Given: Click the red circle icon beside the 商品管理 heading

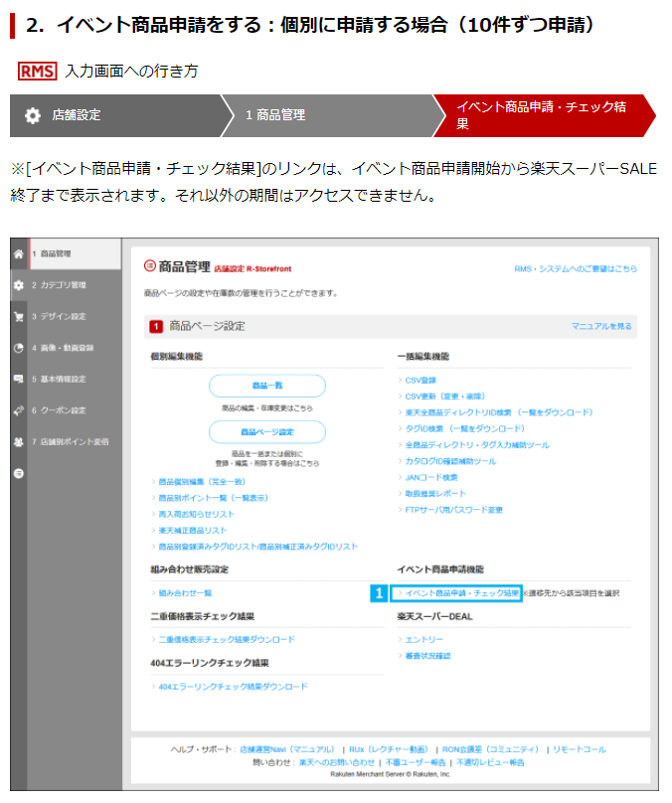Looking at the screenshot, I should (149, 265).
